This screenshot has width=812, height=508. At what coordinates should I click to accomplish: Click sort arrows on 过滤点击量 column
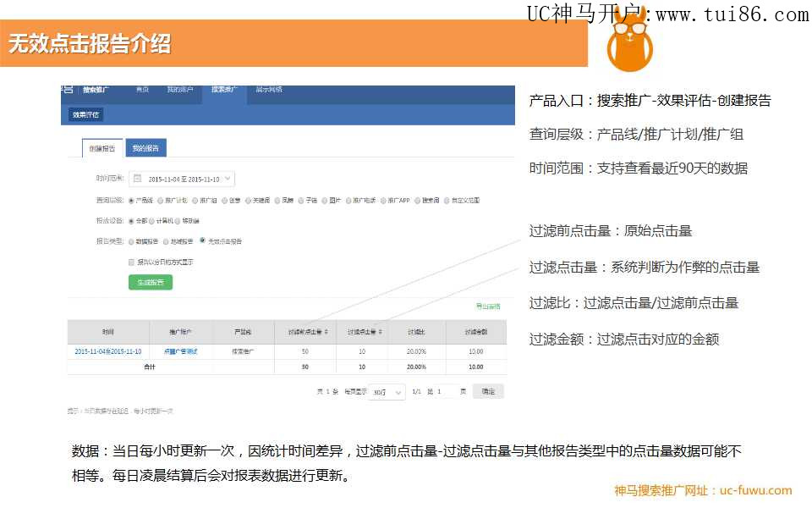(379, 332)
